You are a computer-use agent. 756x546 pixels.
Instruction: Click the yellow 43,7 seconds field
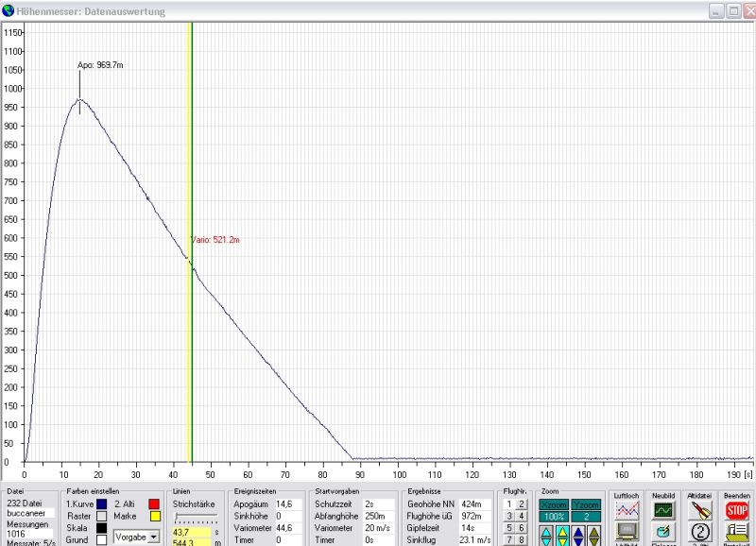point(192,533)
